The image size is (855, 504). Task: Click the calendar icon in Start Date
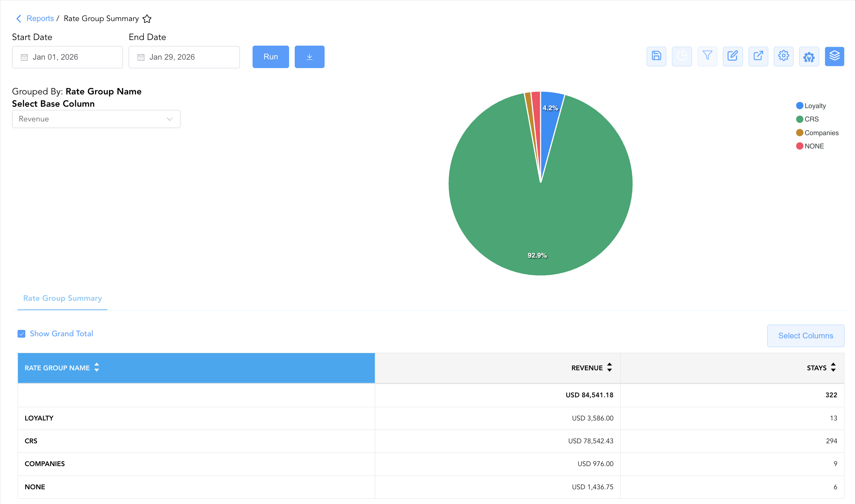click(x=24, y=57)
